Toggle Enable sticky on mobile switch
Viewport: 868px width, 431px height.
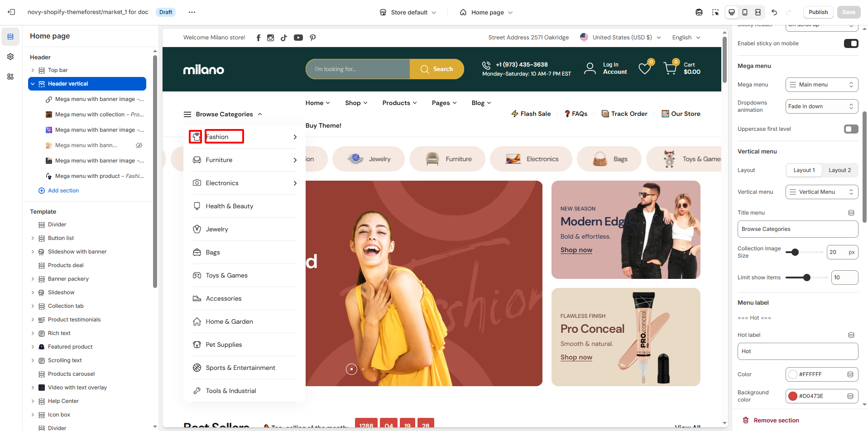coord(851,43)
